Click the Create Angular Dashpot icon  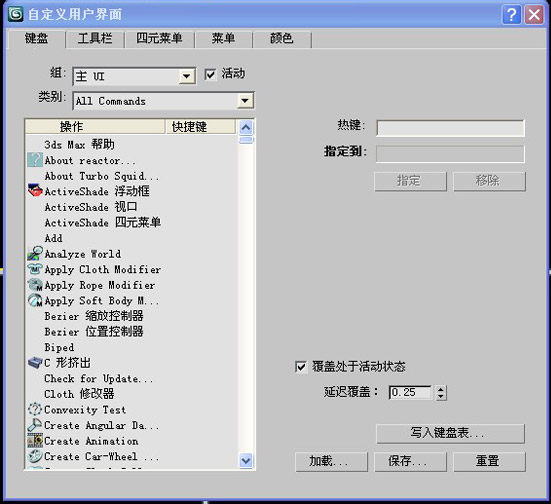coord(35,425)
